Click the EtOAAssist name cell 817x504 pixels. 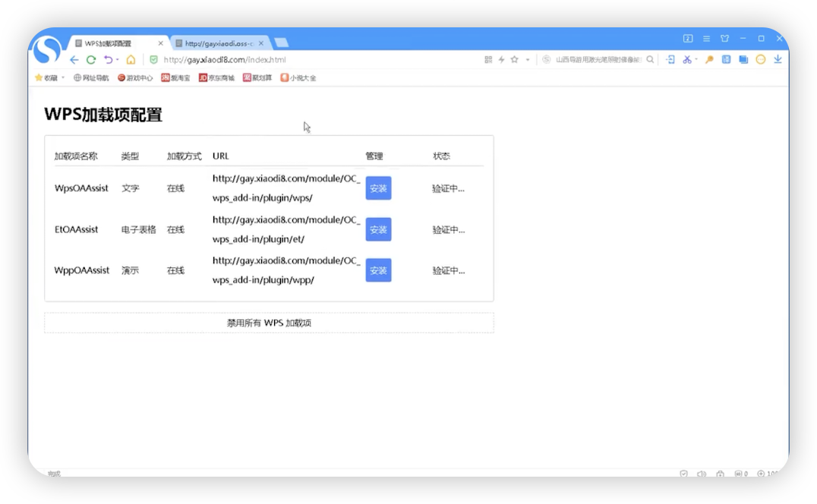click(76, 229)
